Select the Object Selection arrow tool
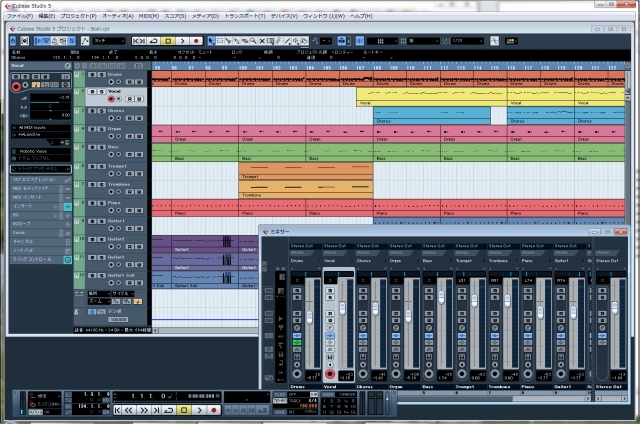The width and height of the screenshot is (640, 424). (x=211, y=41)
